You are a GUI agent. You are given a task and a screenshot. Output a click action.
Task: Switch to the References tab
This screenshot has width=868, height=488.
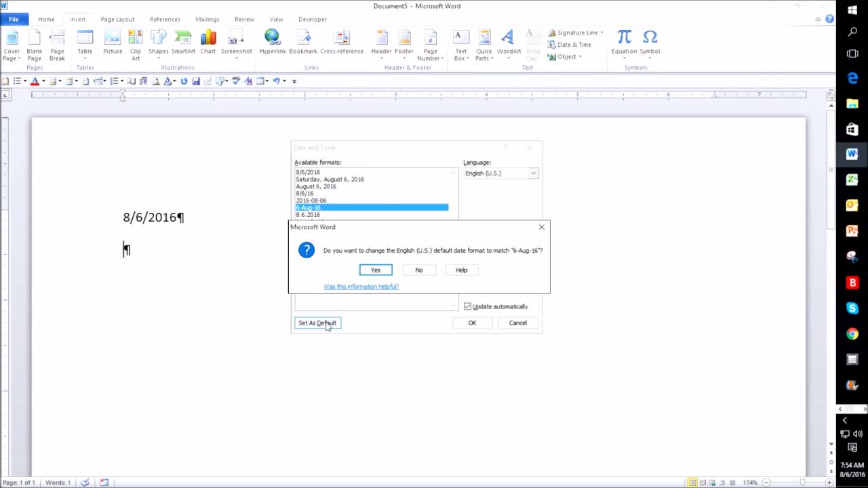point(165,19)
